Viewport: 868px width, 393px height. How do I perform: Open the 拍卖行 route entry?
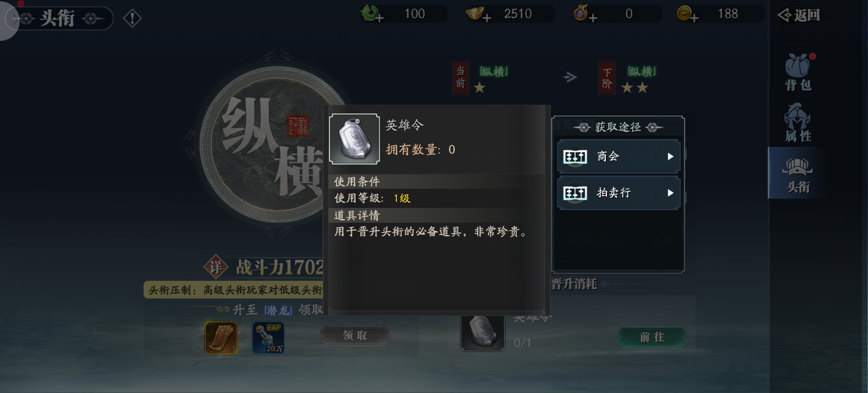click(x=618, y=193)
